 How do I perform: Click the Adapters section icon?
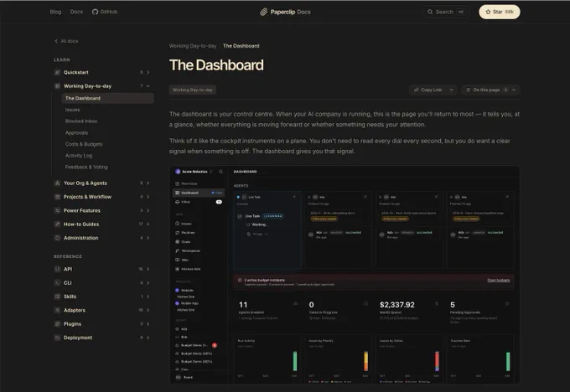coord(57,310)
